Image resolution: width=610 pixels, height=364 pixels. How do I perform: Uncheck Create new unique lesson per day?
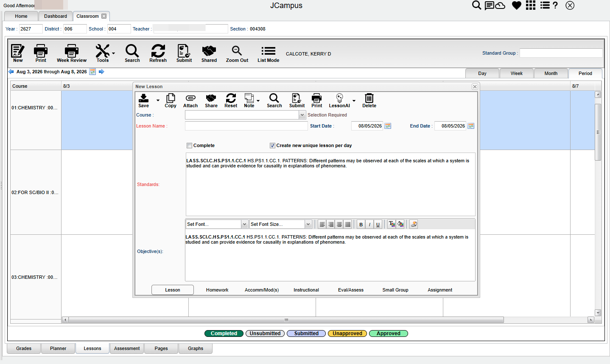pos(272,145)
